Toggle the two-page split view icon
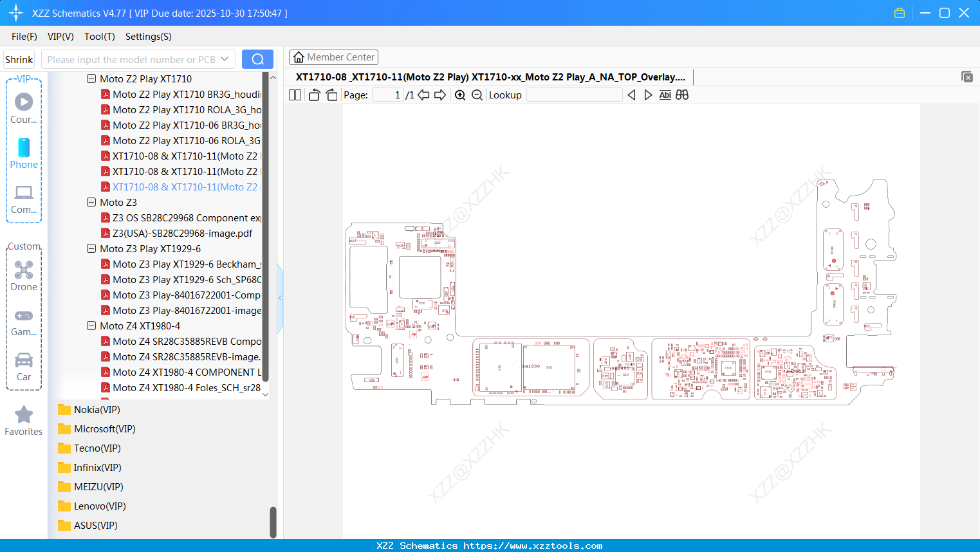The image size is (980, 552). (x=295, y=95)
